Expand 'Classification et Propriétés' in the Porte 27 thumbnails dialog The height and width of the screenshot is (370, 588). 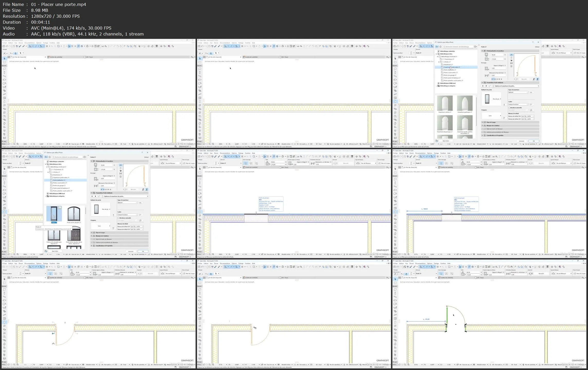(91, 246)
